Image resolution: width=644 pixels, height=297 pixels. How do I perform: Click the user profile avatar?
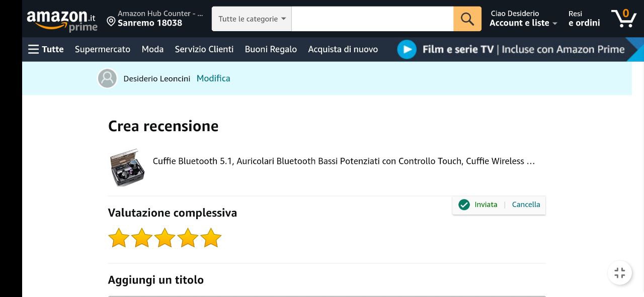pos(107,78)
